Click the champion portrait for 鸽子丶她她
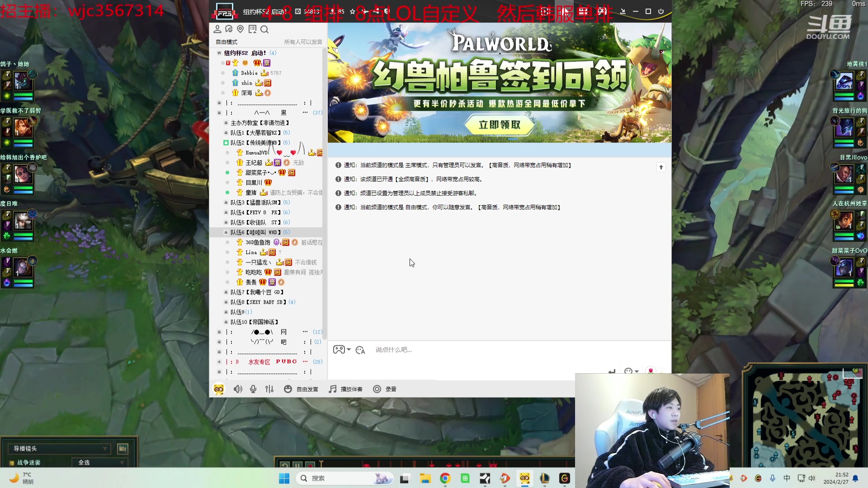This screenshot has width=868, height=488. 23,81
